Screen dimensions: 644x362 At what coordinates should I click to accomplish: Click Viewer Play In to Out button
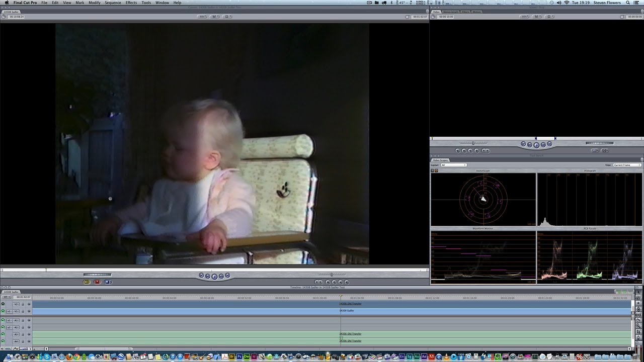530,145
